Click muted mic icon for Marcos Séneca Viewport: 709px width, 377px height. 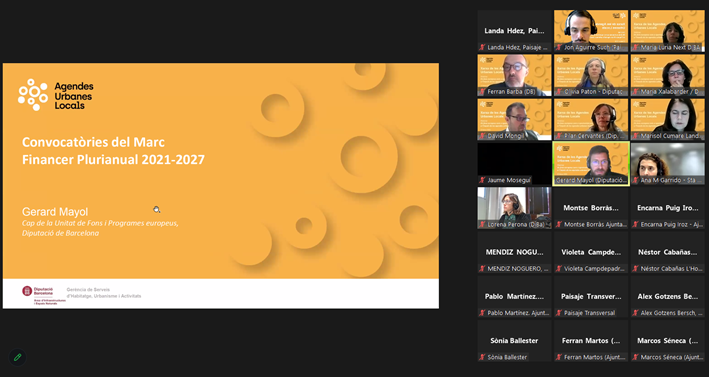(x=636, y=357)
